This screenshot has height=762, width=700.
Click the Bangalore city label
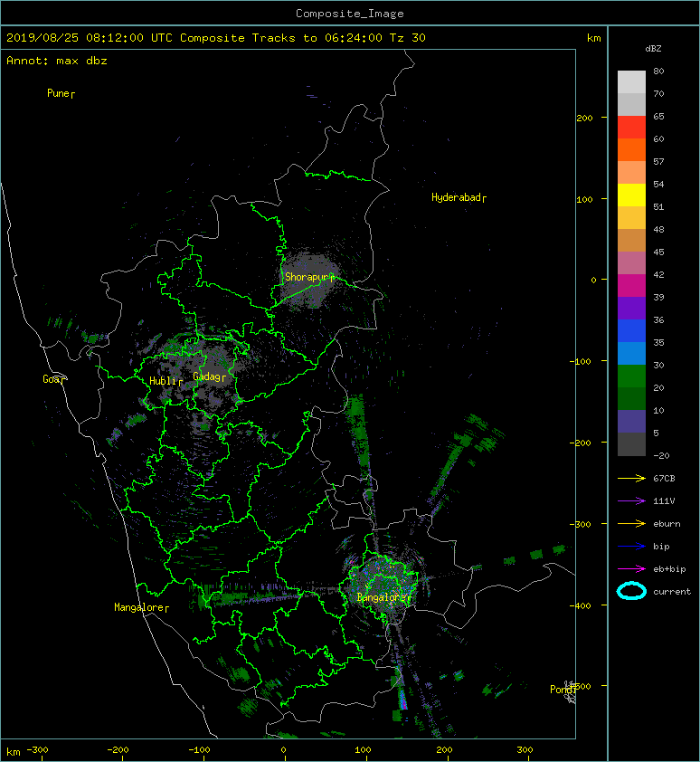383,597
